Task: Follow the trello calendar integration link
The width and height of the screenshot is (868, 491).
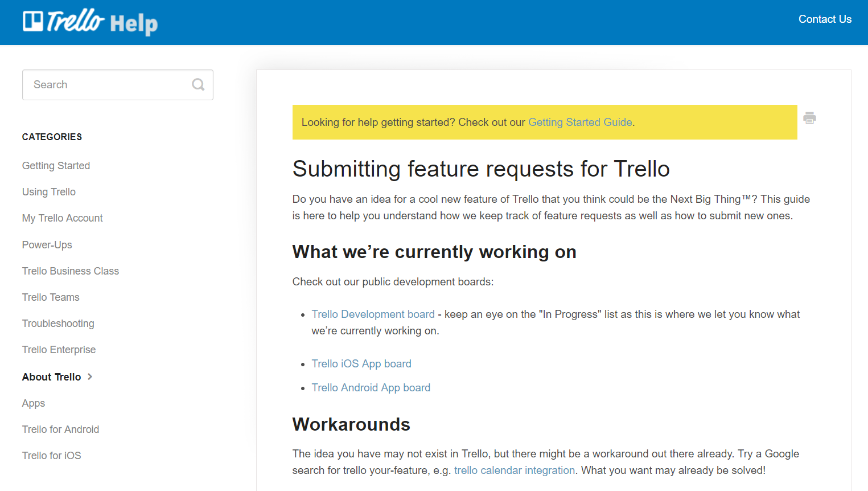Action: coord(515,470)
